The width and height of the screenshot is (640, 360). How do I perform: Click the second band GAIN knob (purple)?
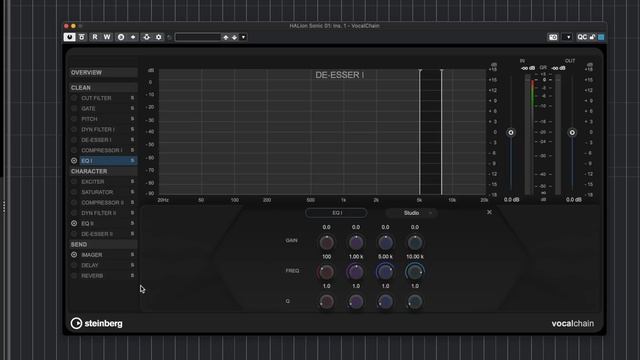pos(356,243)
